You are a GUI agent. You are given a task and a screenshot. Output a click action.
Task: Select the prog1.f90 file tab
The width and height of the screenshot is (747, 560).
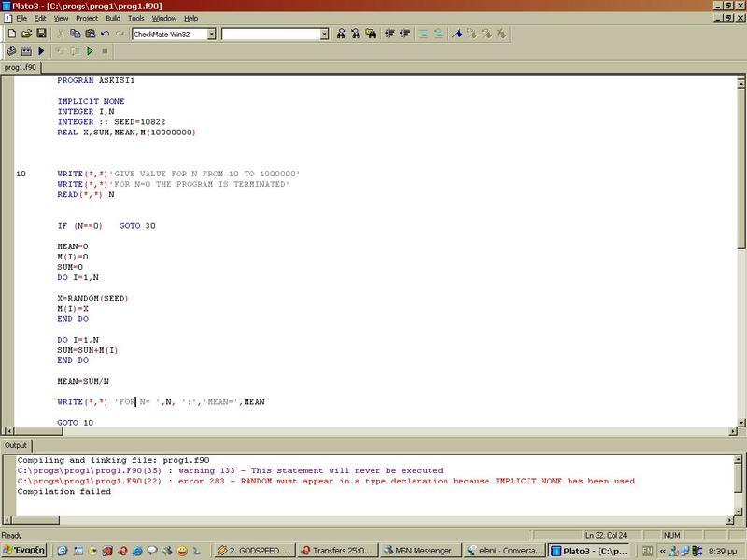tap(21, 67)
